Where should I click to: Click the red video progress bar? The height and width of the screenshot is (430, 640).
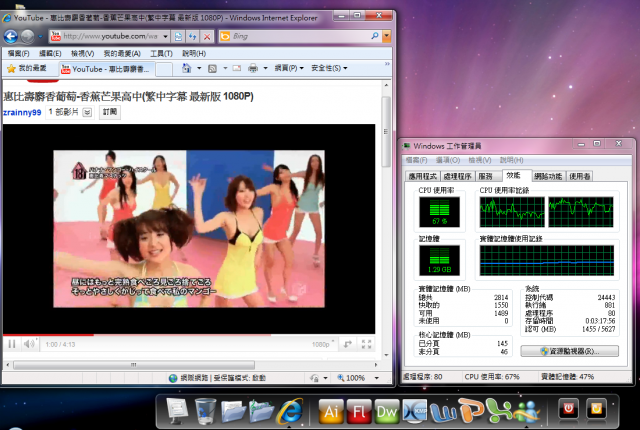coord(49,335)
